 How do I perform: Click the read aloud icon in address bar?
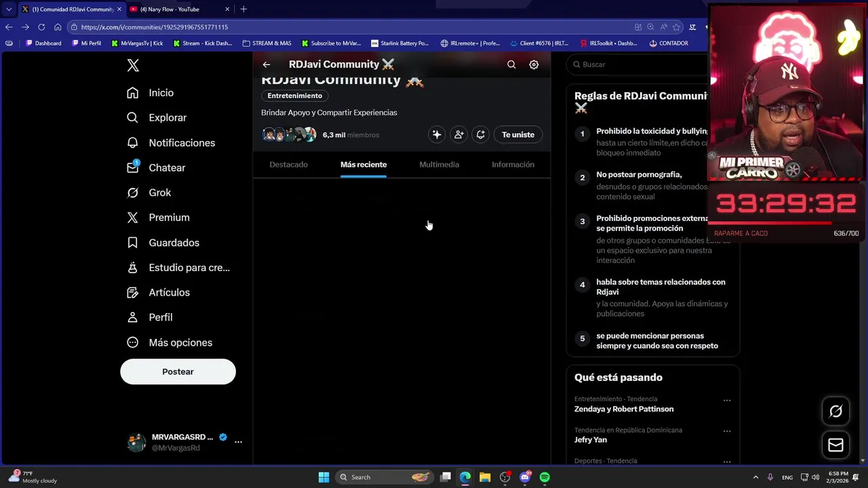663,27
